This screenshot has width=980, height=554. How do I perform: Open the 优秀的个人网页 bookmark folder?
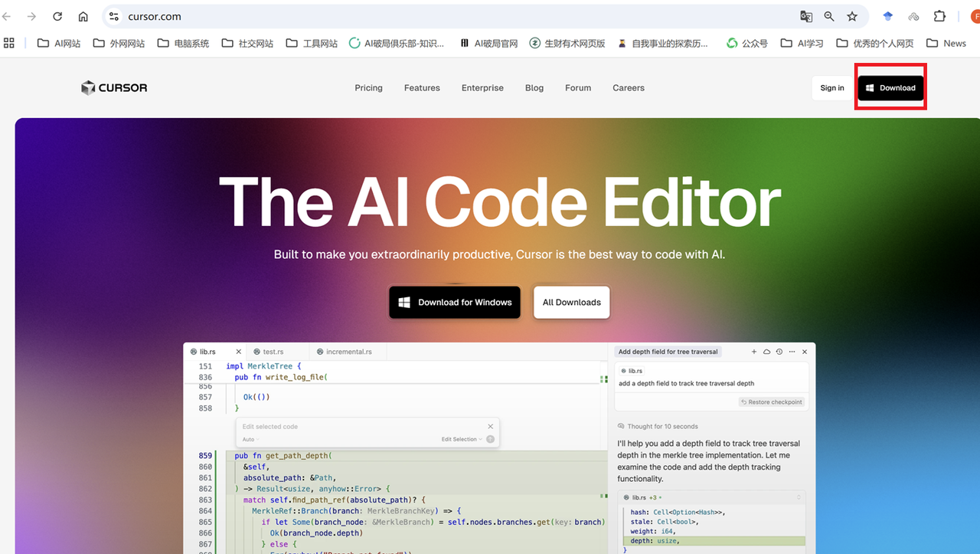(x=875, y=43)
